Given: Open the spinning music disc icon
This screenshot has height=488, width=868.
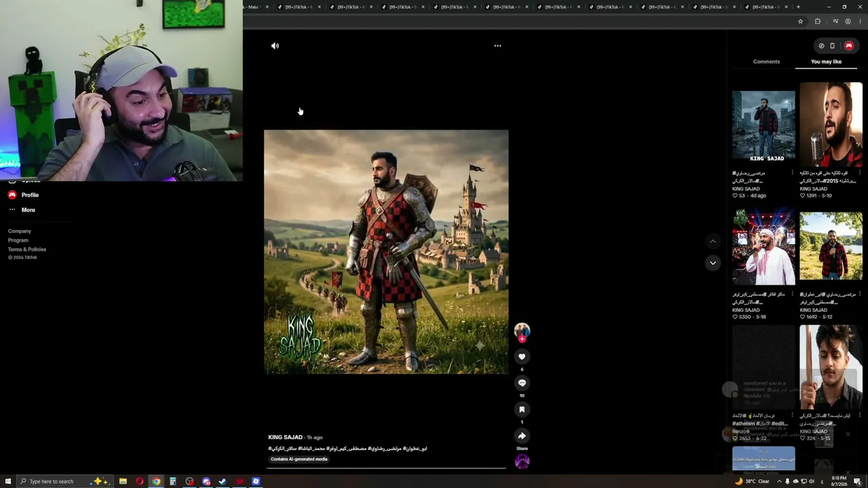Looking at the screenshot, I should tap(521, 462).
